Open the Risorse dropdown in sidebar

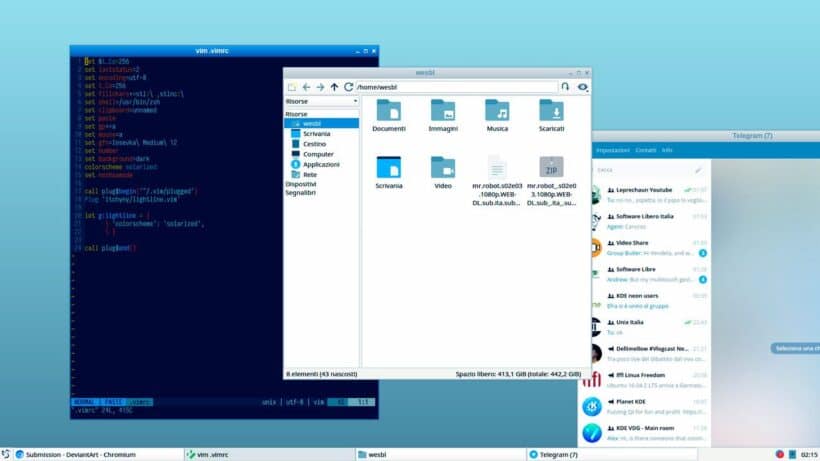pyautogui.click(x=322, y=101)
